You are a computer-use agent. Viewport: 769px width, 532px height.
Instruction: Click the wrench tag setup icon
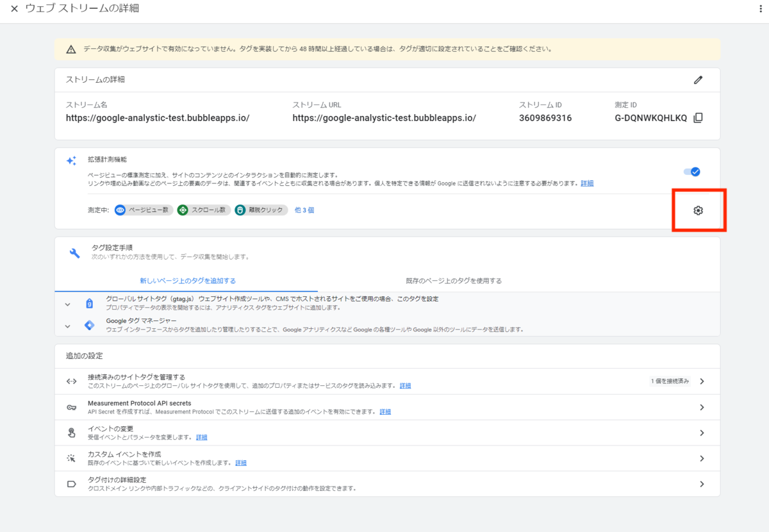pyautogui.click(x=74, y=253)
